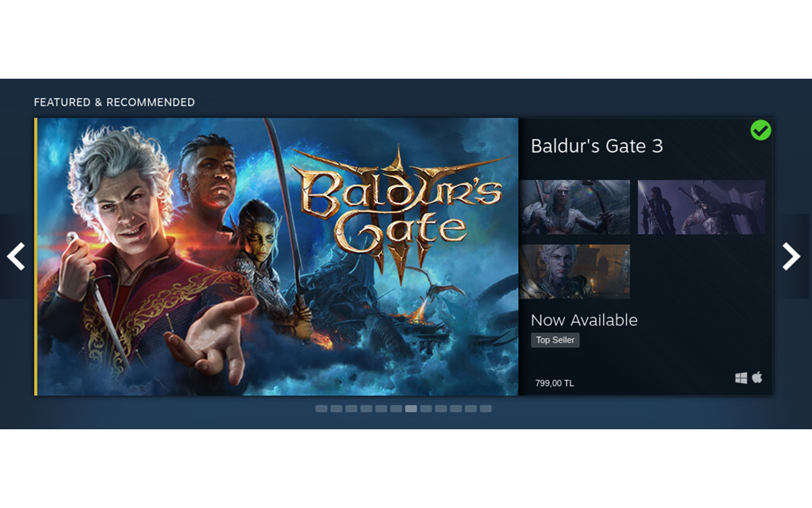812x508 pixels.
Task: Click the Featured & Recommended heading
Action: [x=114, y=102]
